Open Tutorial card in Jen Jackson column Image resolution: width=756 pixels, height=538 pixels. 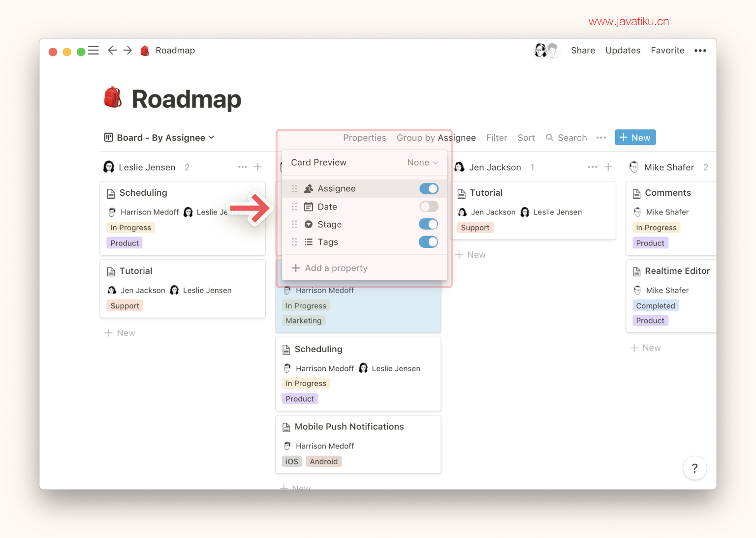[x=533, y=210]
